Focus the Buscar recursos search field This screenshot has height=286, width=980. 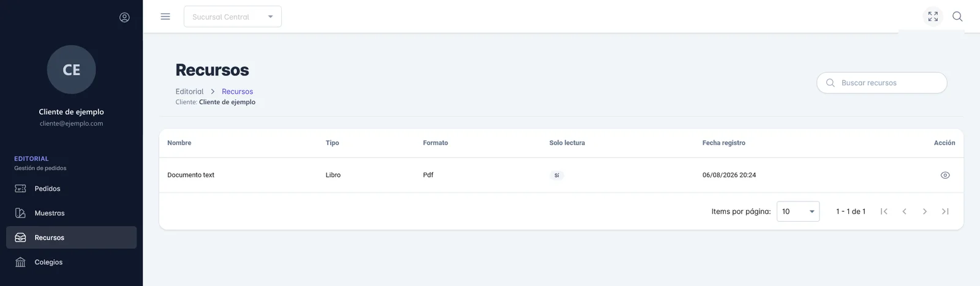(x=882, y=83)
